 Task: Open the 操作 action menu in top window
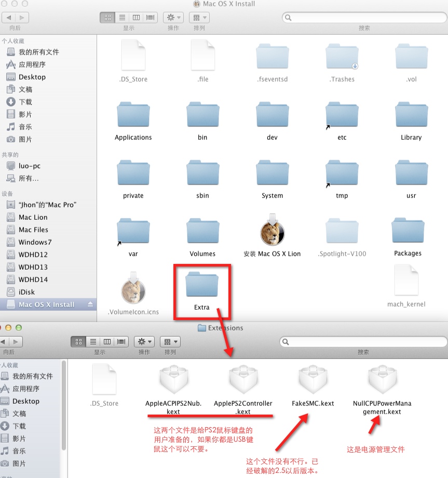pyautogui.click(x=173, y=18)
